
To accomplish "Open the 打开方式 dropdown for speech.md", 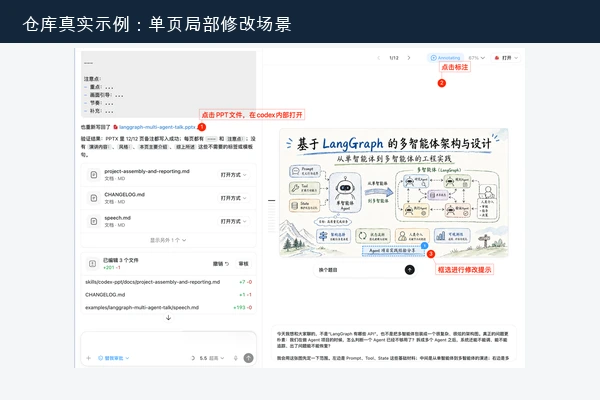I will pos(233,221).
